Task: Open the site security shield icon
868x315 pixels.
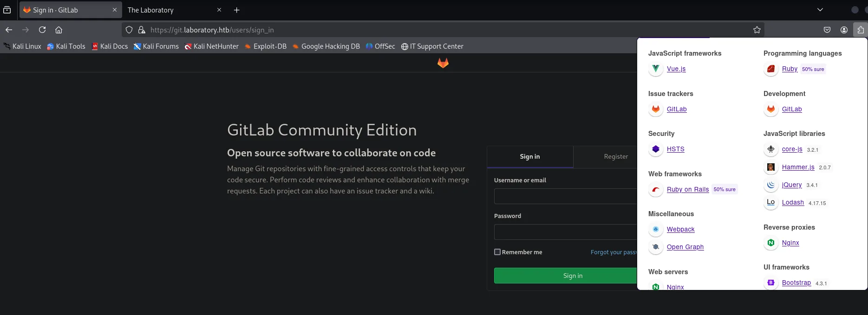Action: click(x=130, y=30)
